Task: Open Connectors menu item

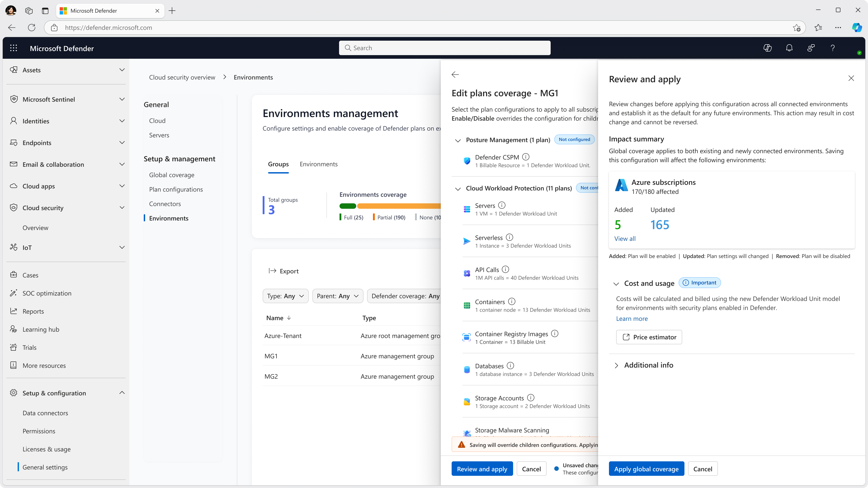Action: pyautogui.click(x=165, y=204)
